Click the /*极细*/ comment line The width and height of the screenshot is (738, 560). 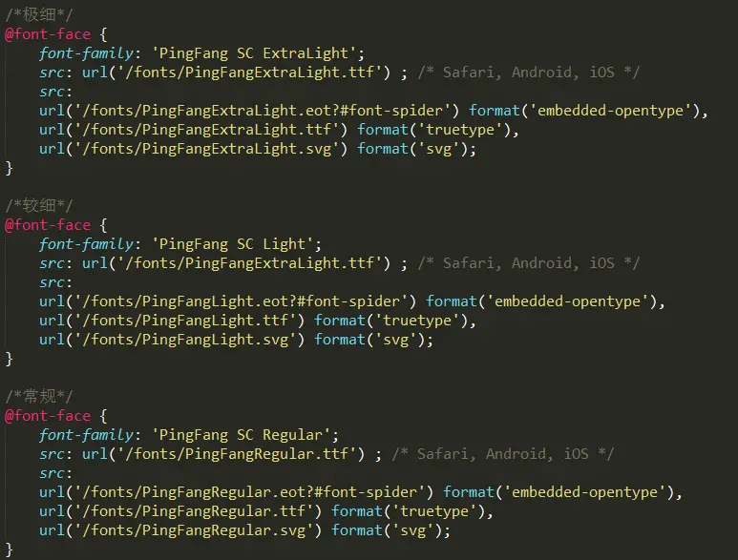coord(38,15)
